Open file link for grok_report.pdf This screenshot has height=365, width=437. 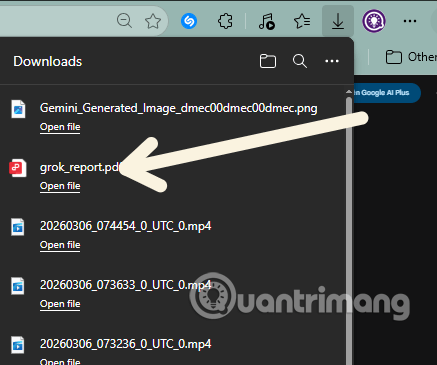tap(60, 186)
